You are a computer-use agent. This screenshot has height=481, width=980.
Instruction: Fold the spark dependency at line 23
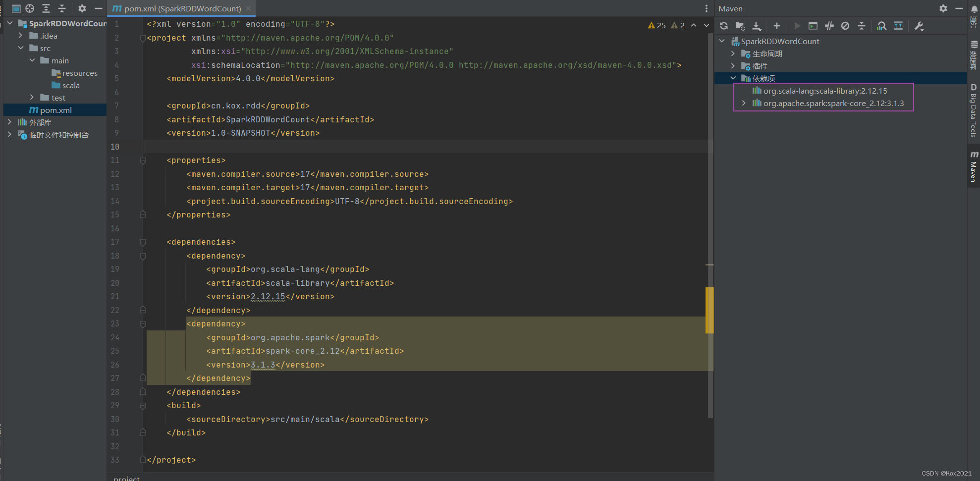[x=143, y=323]
